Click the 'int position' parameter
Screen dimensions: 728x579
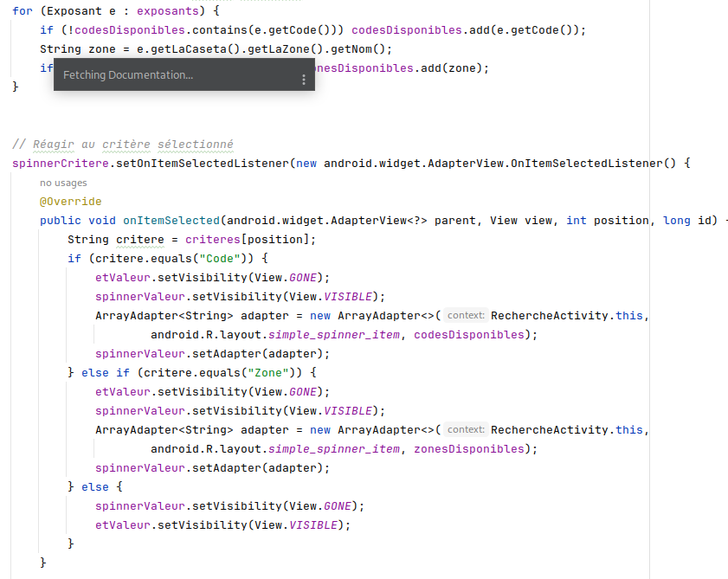608,221
